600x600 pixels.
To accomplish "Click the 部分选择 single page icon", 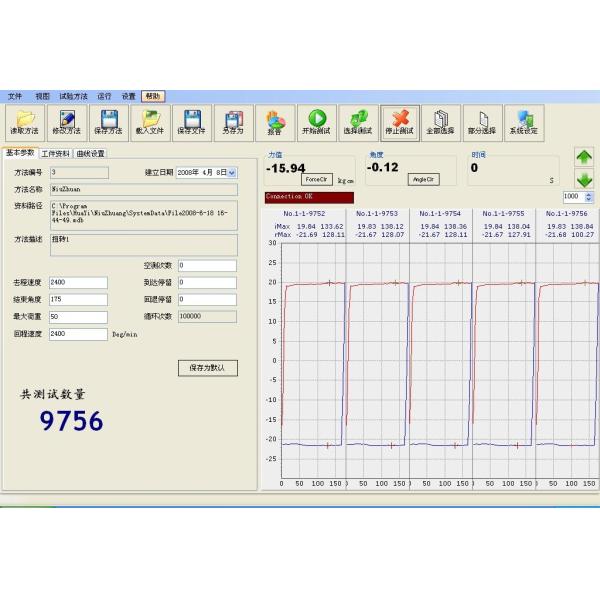I will tap(483, 123).
